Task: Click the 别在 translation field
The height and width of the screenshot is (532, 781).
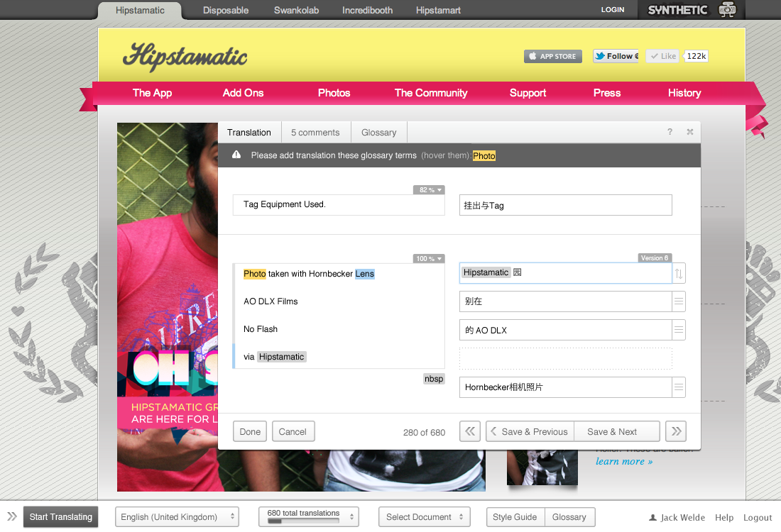Action: tap(565, 301)
